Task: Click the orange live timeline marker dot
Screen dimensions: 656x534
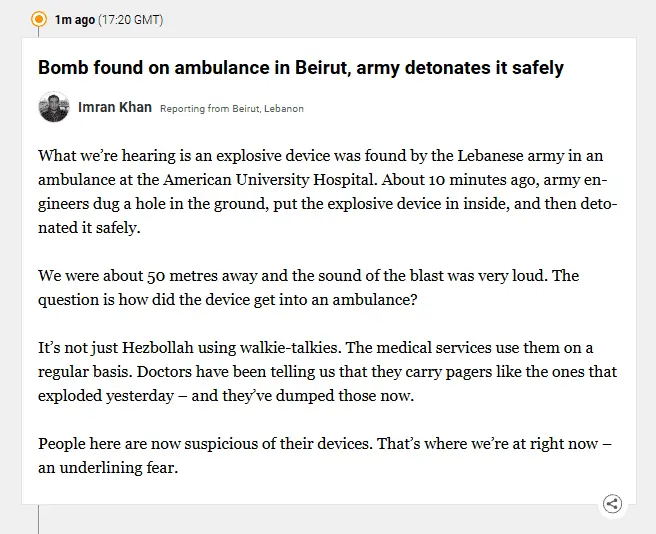Action: coord(39,19)
